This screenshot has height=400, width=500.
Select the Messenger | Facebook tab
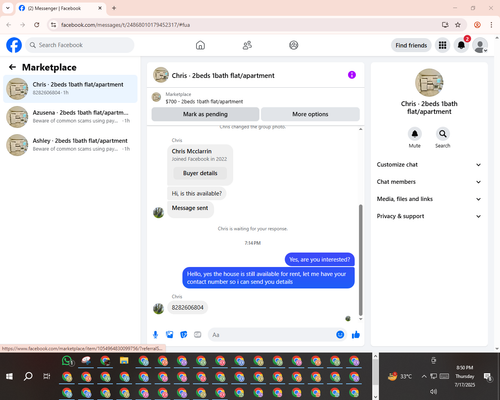pos(61,8)
